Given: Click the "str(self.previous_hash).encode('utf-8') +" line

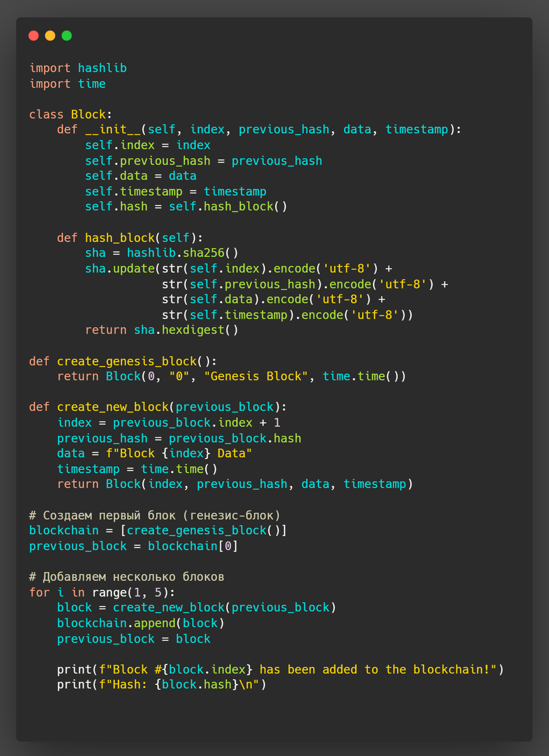Looking at the screenshot, I should pyautogui.click(x=305, y=284).
